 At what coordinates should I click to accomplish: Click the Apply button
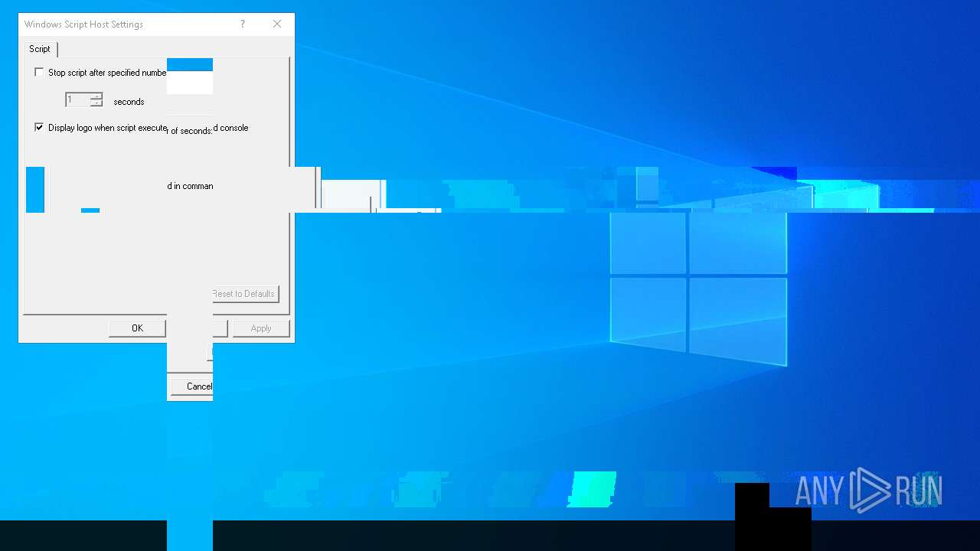click(x=261, y=328)
